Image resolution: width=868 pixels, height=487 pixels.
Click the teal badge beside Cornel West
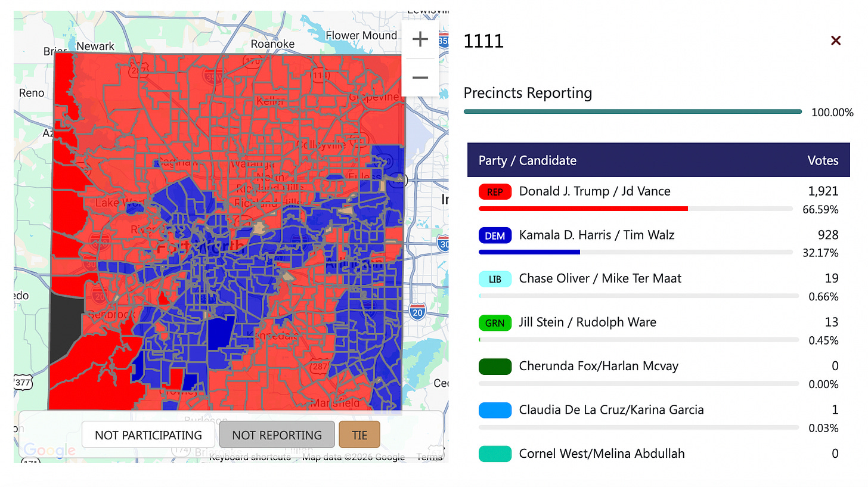point(495,454)
